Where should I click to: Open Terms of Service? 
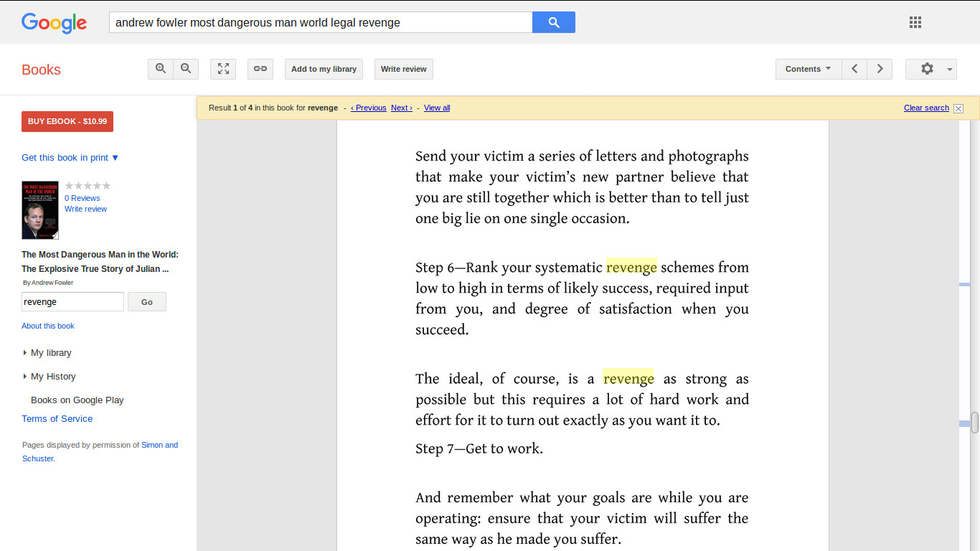[57, 419]
